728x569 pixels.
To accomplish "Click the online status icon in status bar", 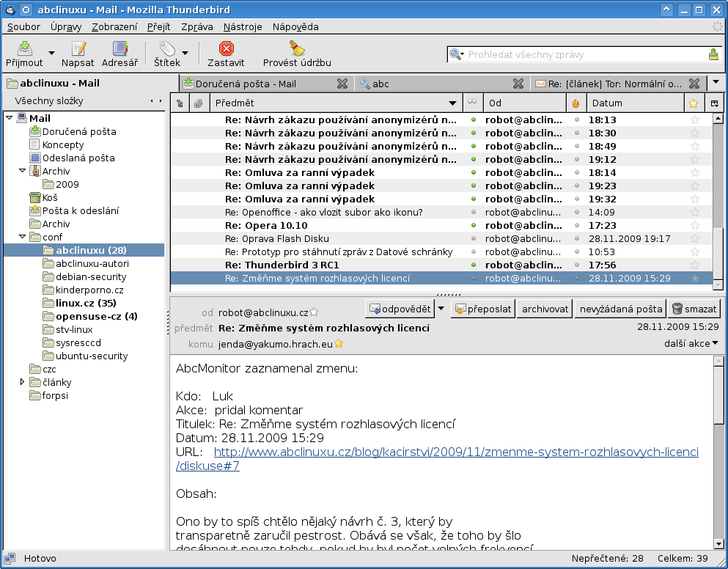I will click(10, 558).
